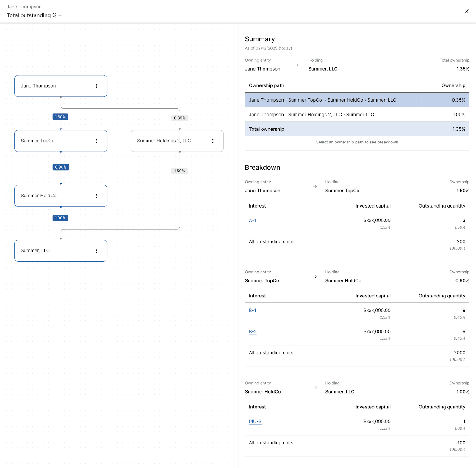Viewport: 476px width, 468px height.
Task: Open Summer Holdings 2, LLC options menu
Action: (x=213, y=141)
